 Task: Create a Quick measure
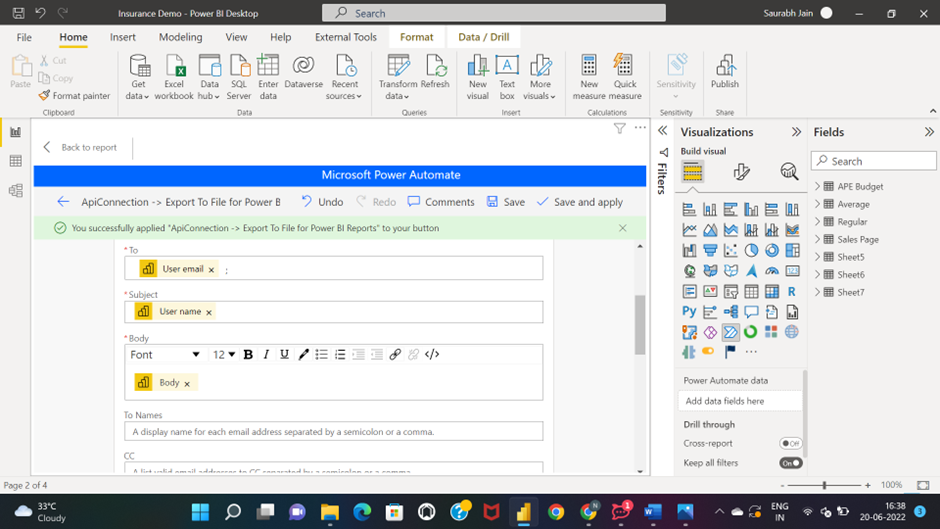[625, 77]
